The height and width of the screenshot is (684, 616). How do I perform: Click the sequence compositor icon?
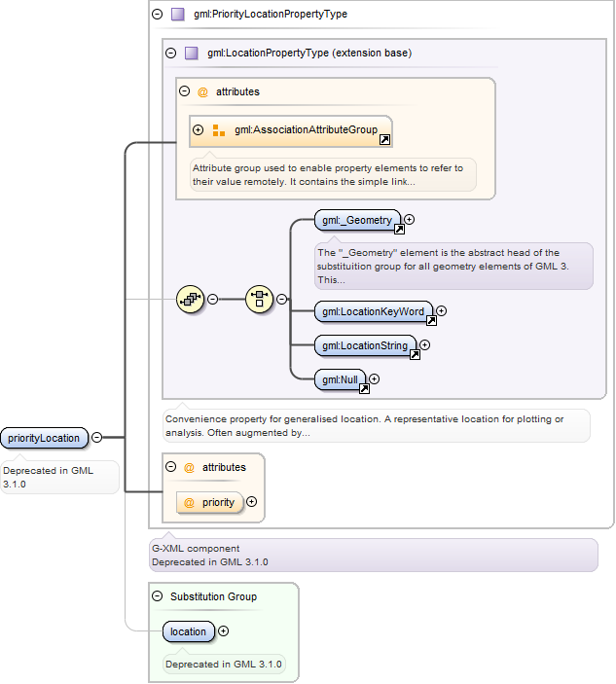click(190, 300)
